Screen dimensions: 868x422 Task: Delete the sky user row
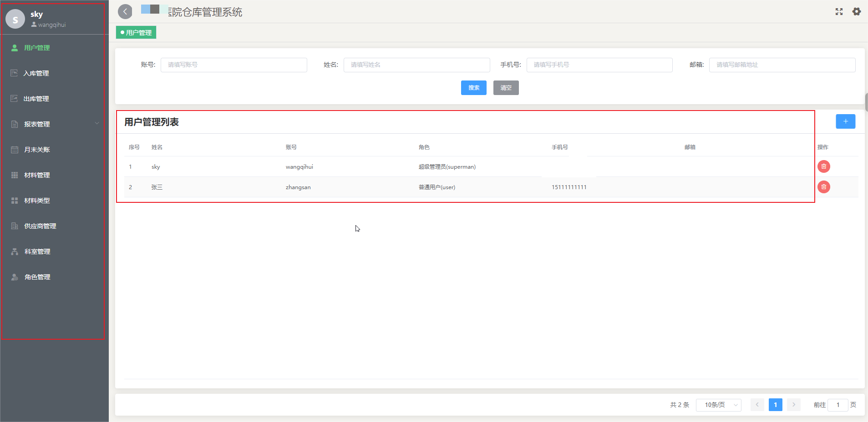(x=824, y=166)
